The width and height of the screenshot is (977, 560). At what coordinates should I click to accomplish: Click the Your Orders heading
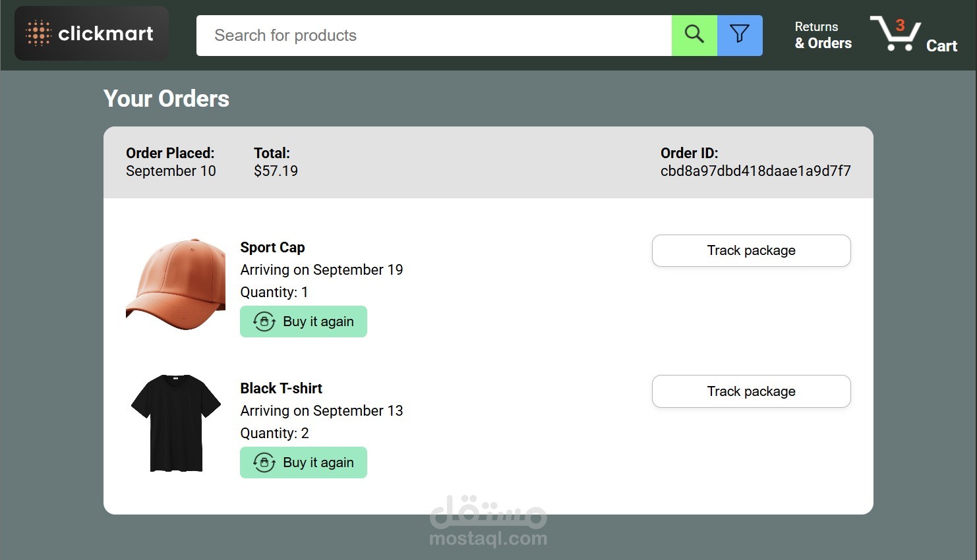point(166,99)
